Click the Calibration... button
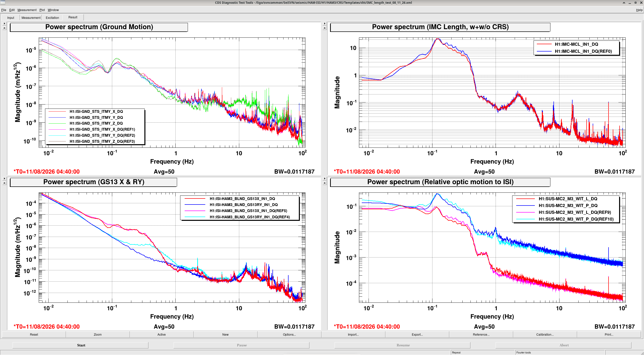The image size is (644, 355). coord(545,334)
